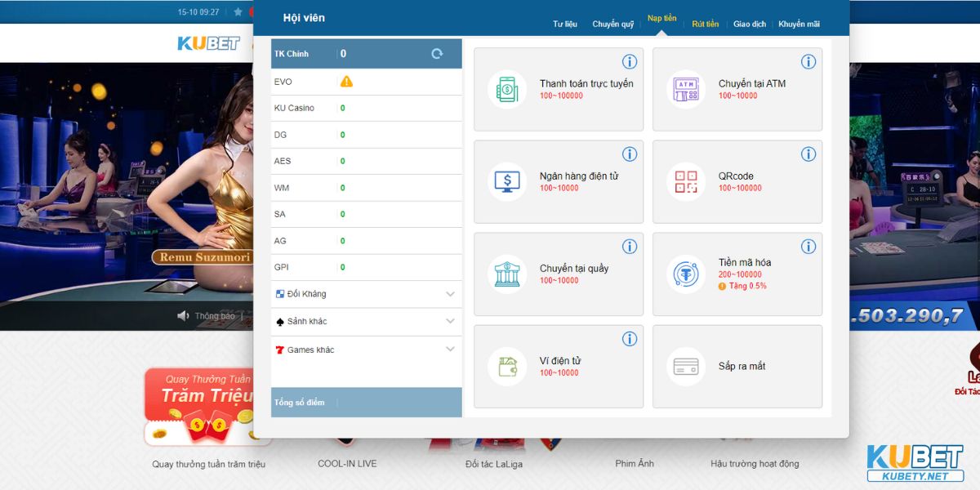Click the Quay Thưởng Tuần Trăm Triệu banner
This screenshot has width=980, height=490.
pos(198,407)
